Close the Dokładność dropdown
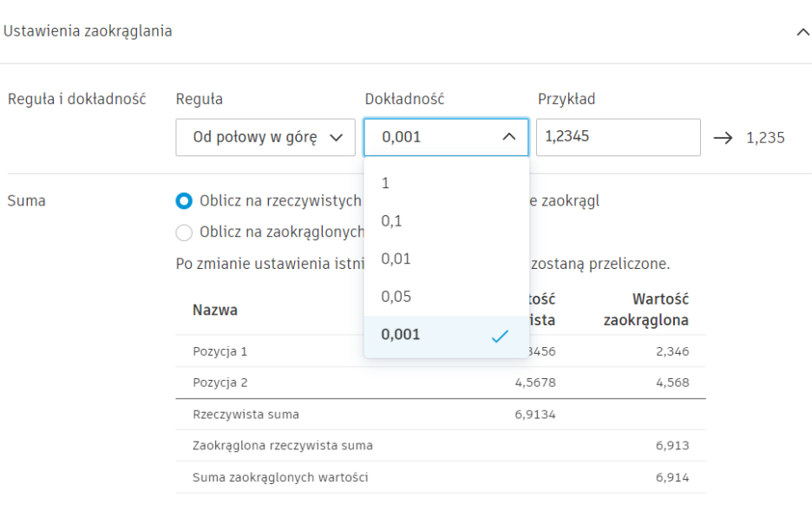The image size is (812, 524). 507,136
